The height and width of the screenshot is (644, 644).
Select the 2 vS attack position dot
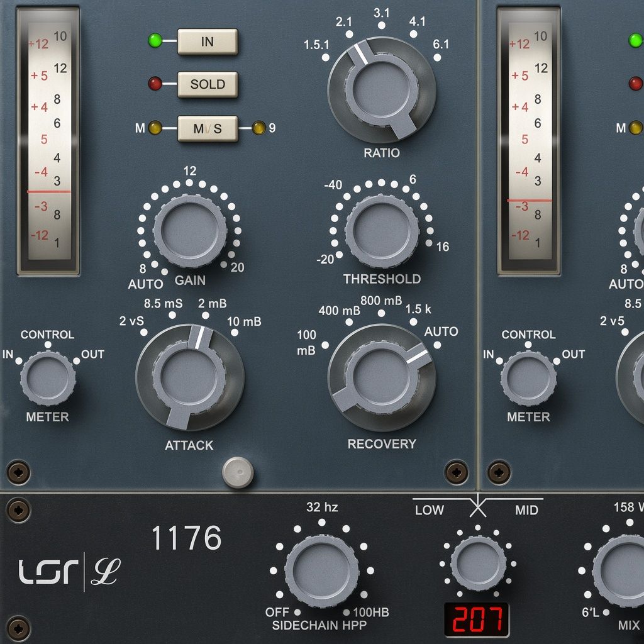(144, 332)
